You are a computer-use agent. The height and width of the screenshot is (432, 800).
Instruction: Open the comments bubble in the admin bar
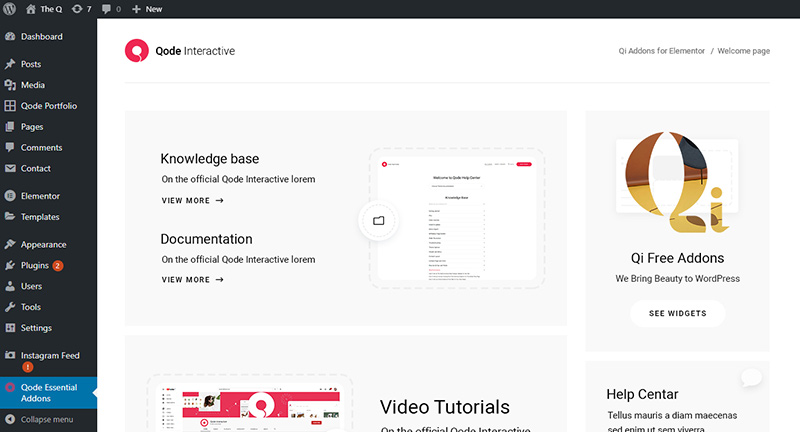click(x=111, y=9)
